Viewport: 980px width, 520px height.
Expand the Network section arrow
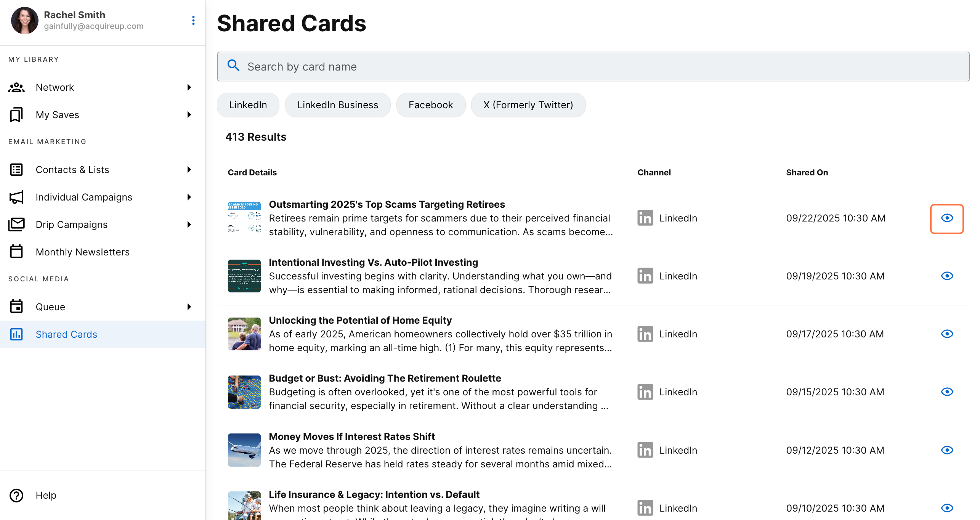coord(189,87)
